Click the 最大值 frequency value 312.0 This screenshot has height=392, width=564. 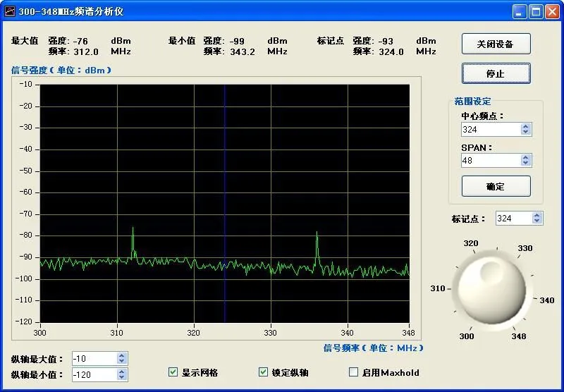(x=86, y=51)
